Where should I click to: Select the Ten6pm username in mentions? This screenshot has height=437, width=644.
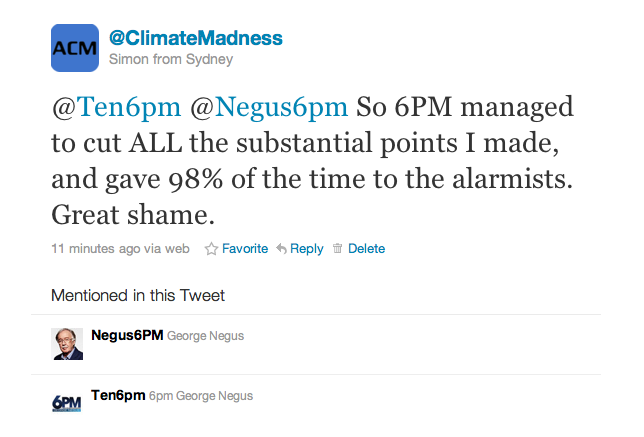pyautogui.click(x=118, y=395)
